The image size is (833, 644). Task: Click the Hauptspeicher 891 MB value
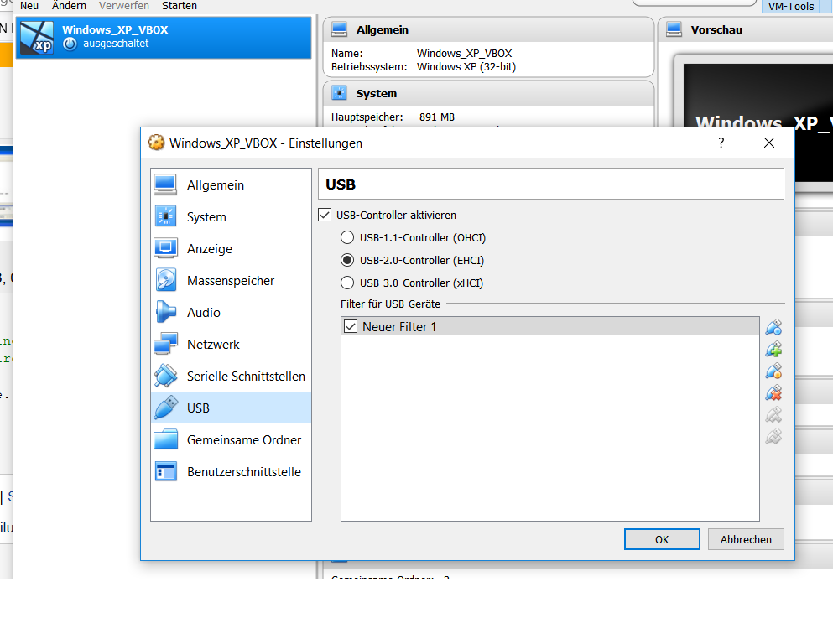click(437, 117)
